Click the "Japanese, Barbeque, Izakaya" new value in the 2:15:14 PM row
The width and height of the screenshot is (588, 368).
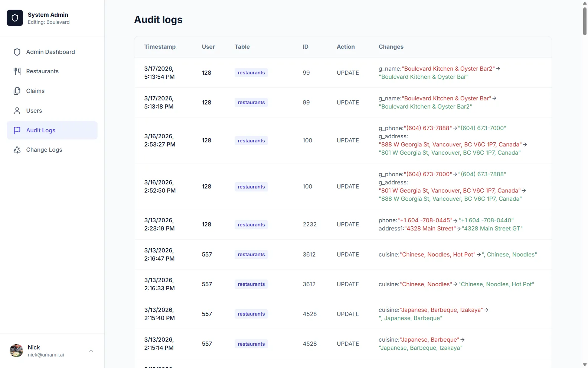pos(421,348)
